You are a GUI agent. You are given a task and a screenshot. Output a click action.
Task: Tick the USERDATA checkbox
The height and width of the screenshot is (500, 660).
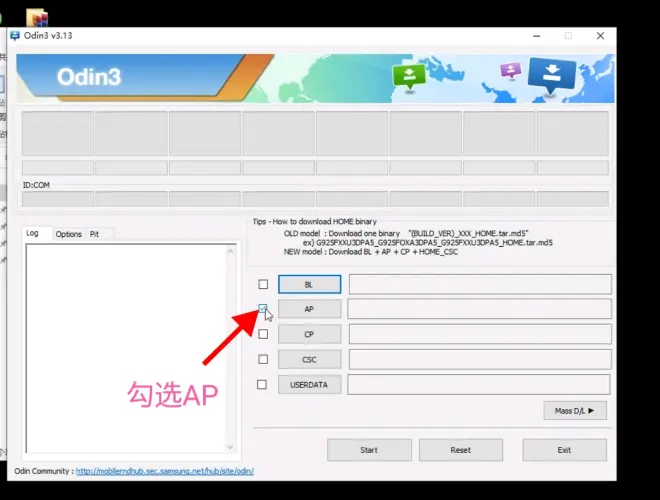(262, 385)
